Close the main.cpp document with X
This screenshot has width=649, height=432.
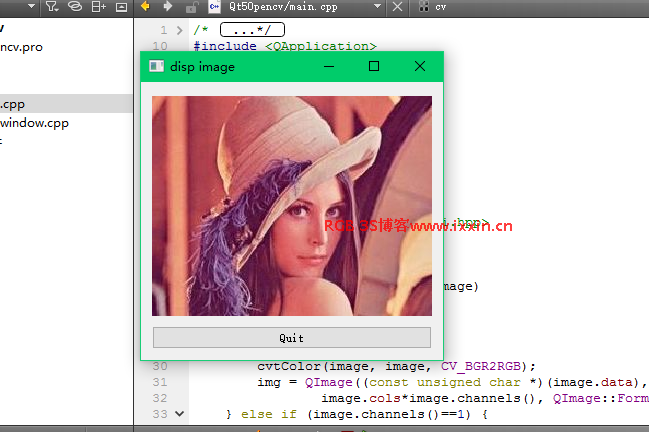397,7
